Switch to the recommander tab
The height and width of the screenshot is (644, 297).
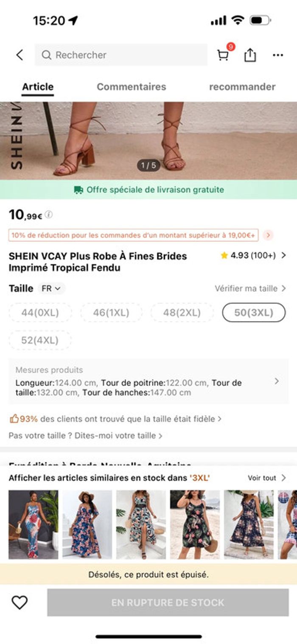(x=242, y=87)
